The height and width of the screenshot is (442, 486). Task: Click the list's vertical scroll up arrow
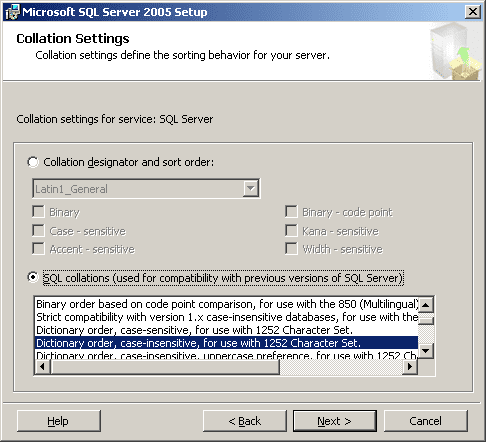pos(426,305)
